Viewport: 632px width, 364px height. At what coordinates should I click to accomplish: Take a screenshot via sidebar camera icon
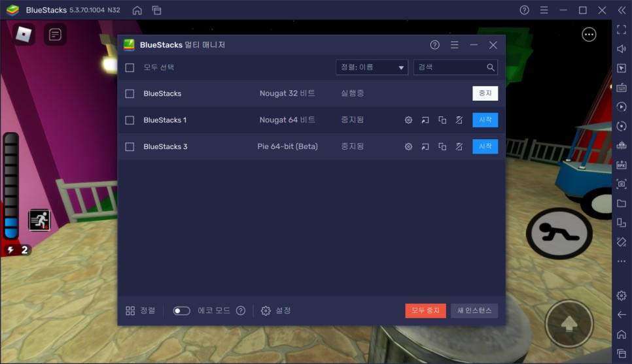click(622, 184)
